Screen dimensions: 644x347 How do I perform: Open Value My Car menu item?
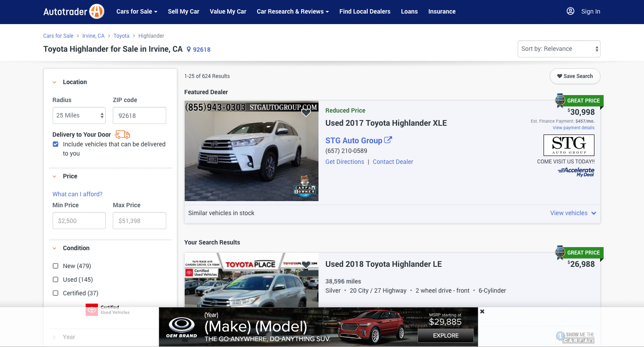coord(228,11)
